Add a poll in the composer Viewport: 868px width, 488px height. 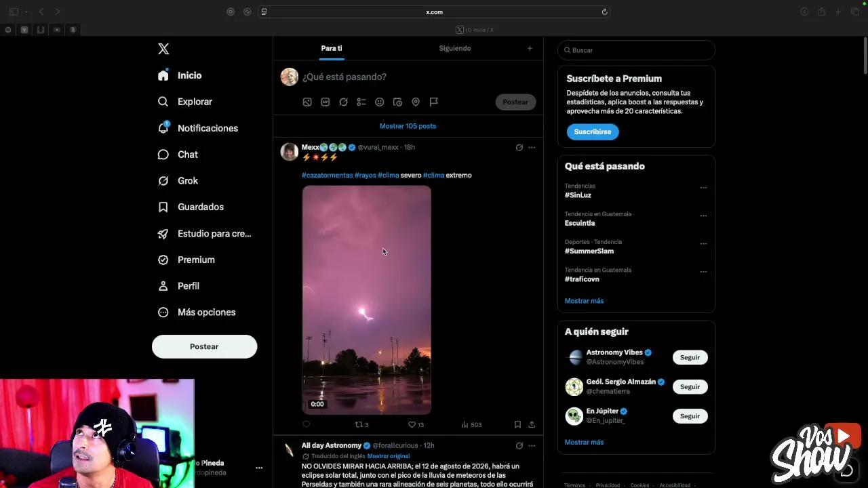361,102
